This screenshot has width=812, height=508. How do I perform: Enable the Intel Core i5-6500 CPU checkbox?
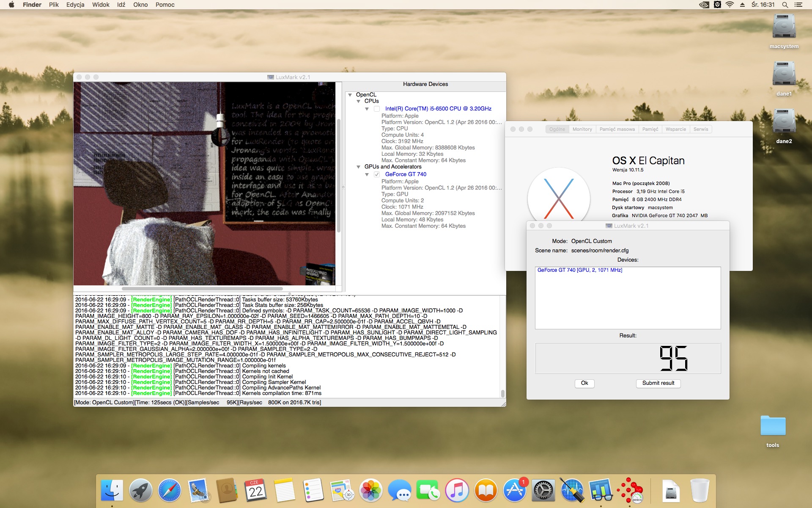point(377,109)
